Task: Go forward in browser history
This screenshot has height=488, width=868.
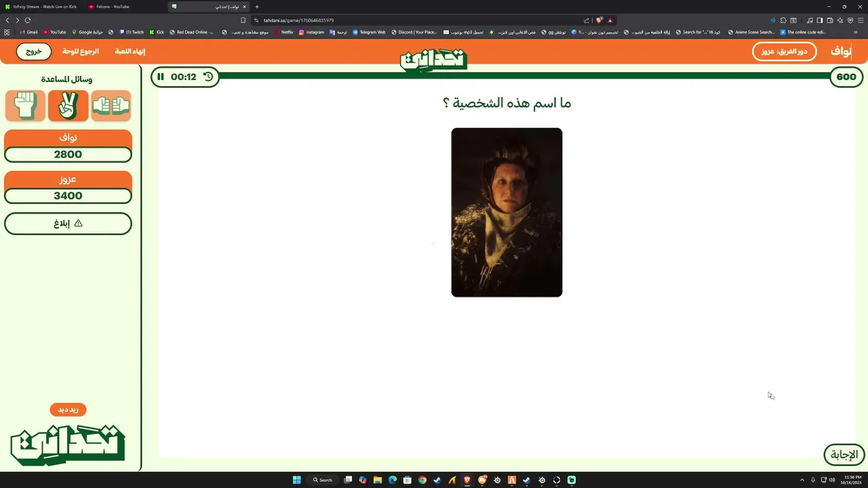Action: (17, 20)
